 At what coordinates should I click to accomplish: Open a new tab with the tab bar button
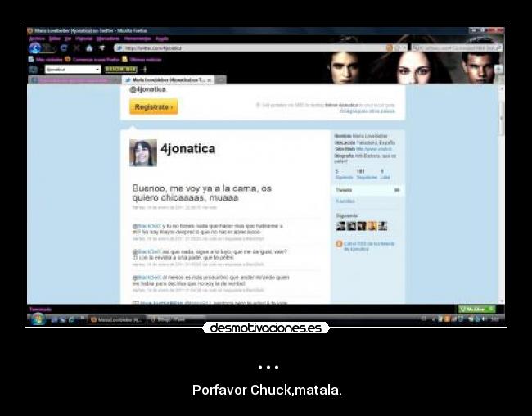click(x=220, y=79)
